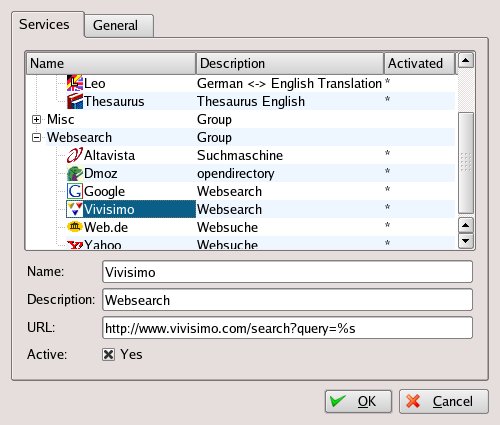Click the Altavista logo icon
The height and width of the screenshot is (425, 500).
[x=75, y=155]
